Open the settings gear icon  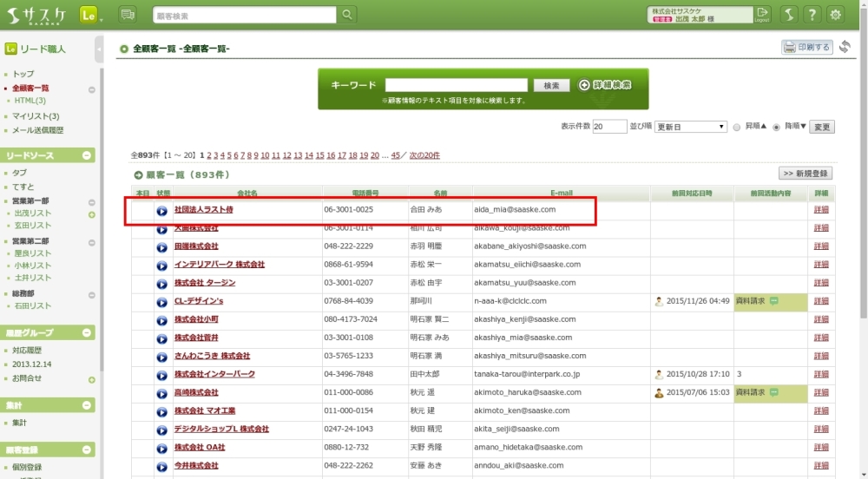(836, 15)
